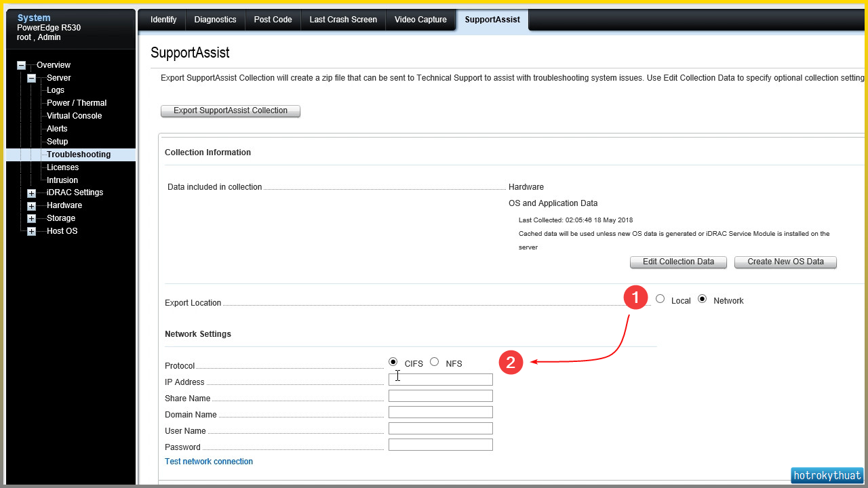
Task: Expand the Storage tree node
Action: [31, 218]
